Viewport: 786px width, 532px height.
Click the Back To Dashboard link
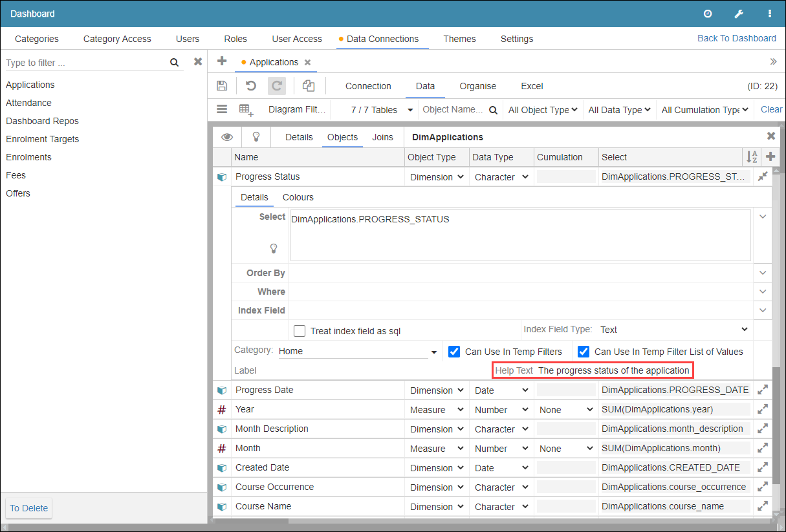click(x=736, y=38)
